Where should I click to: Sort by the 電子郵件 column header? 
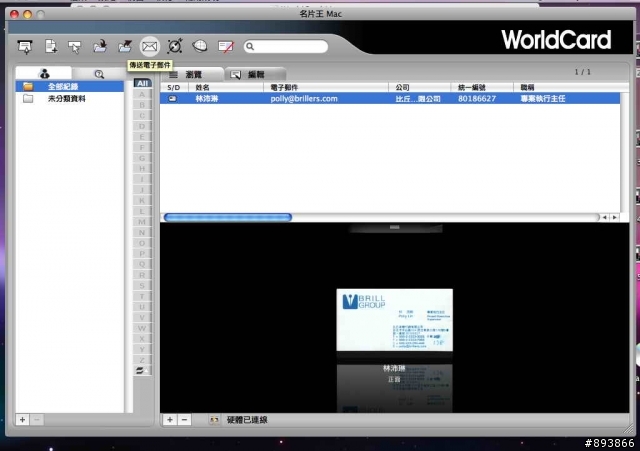point(326,87)
